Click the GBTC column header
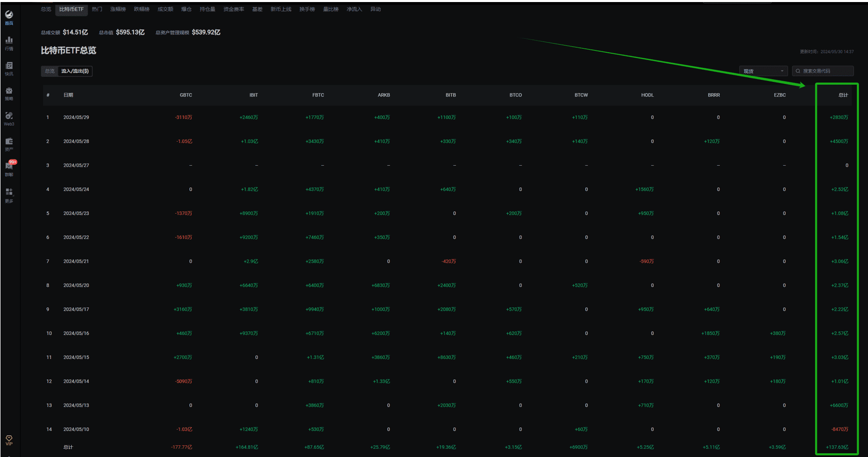Screen dimensions: 868x457 click(186, 95)
